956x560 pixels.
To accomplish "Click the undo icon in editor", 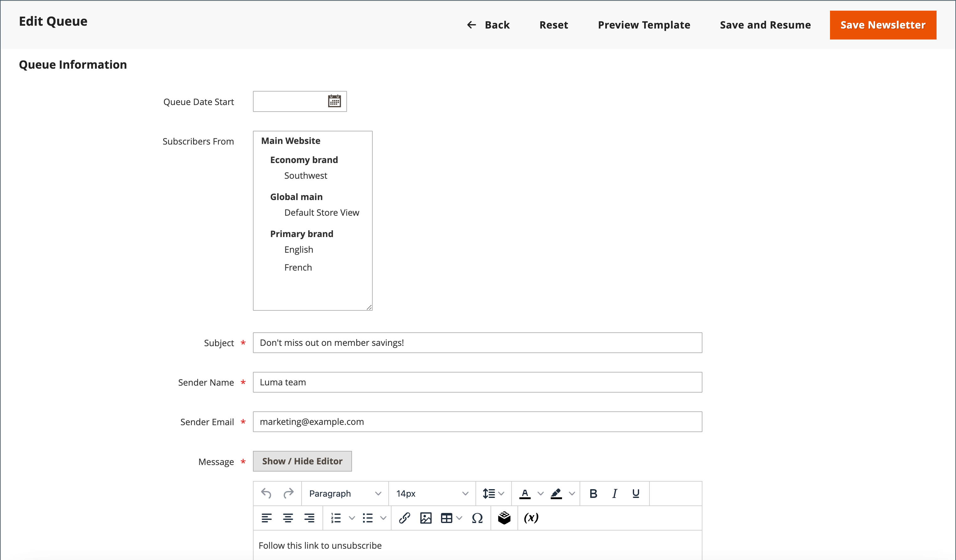I will [x=266, y=493].
